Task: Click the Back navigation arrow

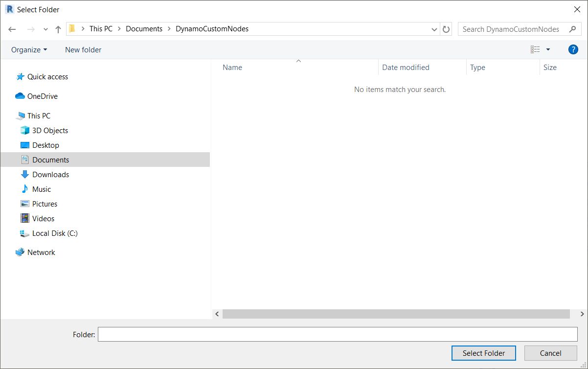Action: coord(12,29)
